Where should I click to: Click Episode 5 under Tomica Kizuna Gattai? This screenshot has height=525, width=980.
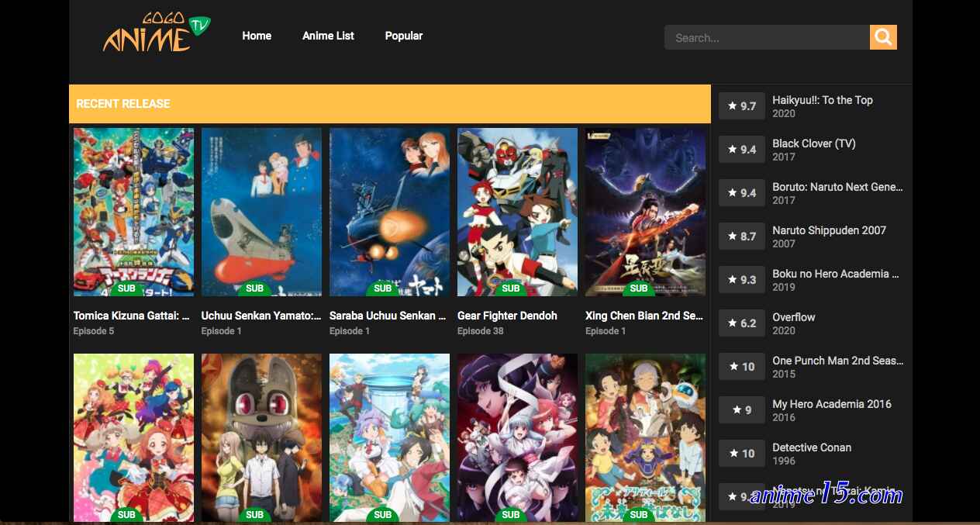tap(94, 331)
